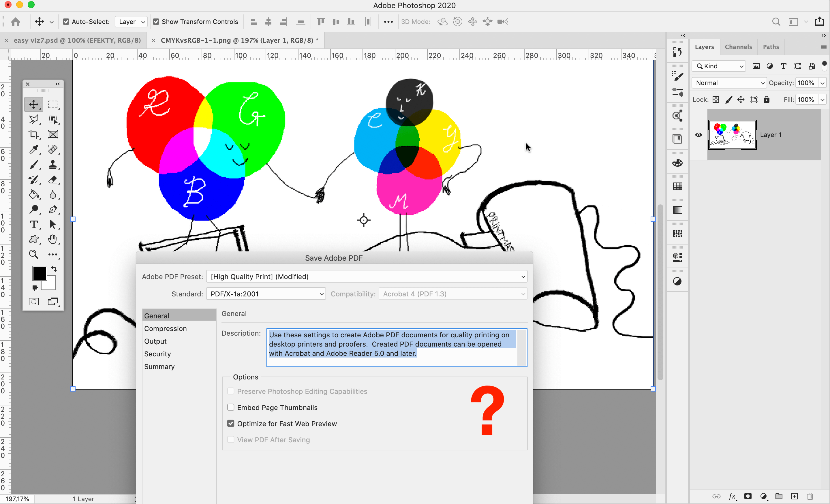Enable Embed Page Thumbnails

(231, 407)
